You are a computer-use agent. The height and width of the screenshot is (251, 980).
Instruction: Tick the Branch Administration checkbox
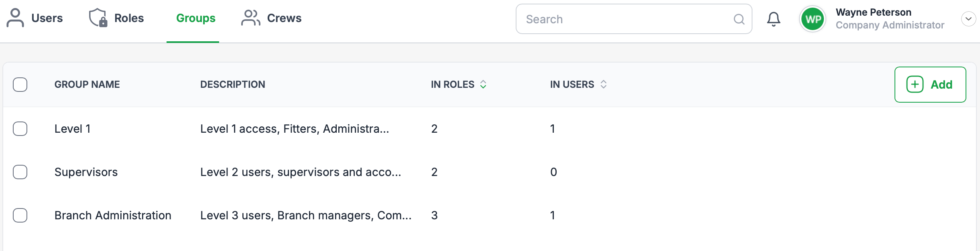20,215
